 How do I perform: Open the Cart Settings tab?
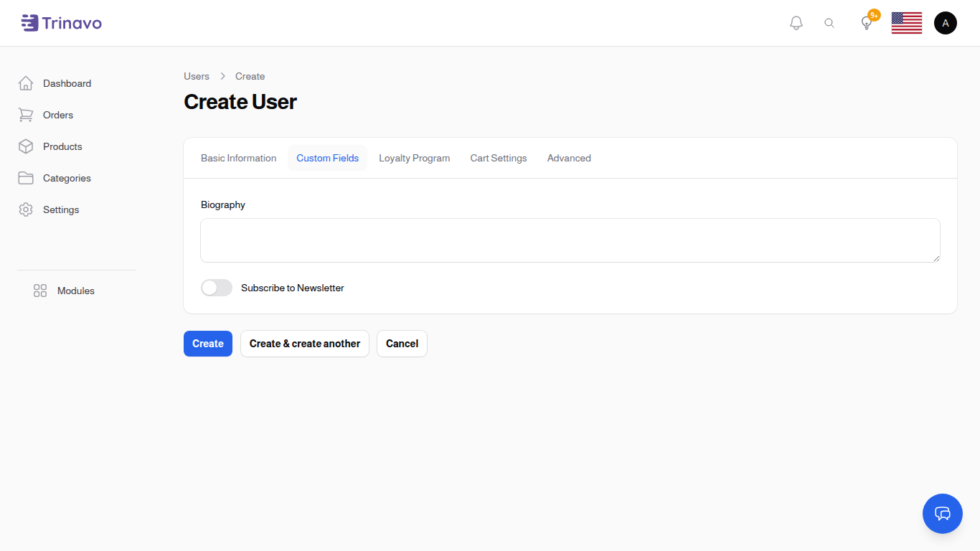tap(498, 158)
